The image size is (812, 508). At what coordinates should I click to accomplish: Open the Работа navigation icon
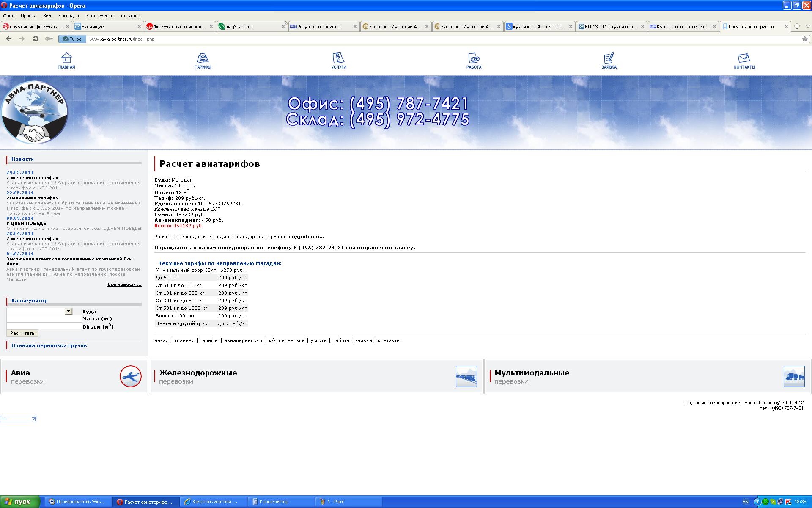pos(474,58)
